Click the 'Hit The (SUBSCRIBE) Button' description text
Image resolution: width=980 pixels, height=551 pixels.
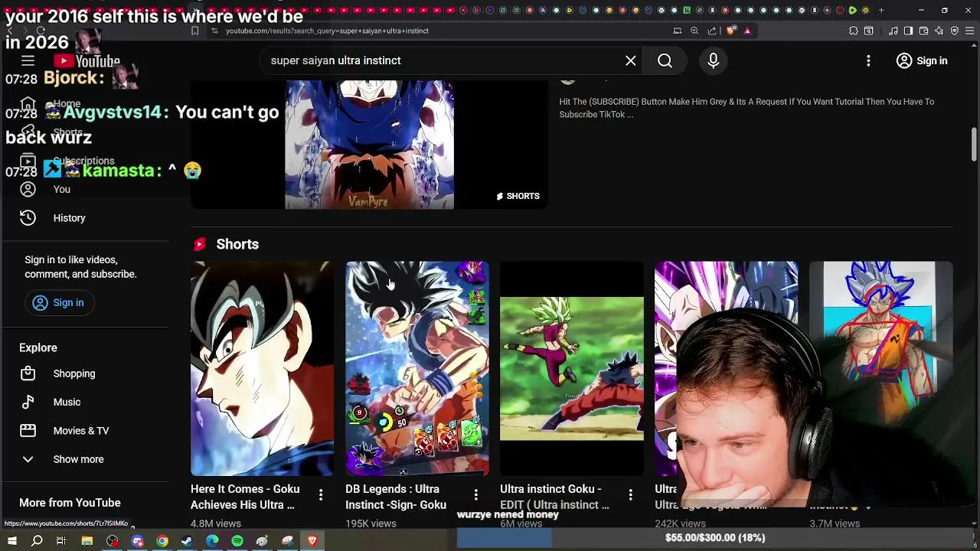point(746,108)
